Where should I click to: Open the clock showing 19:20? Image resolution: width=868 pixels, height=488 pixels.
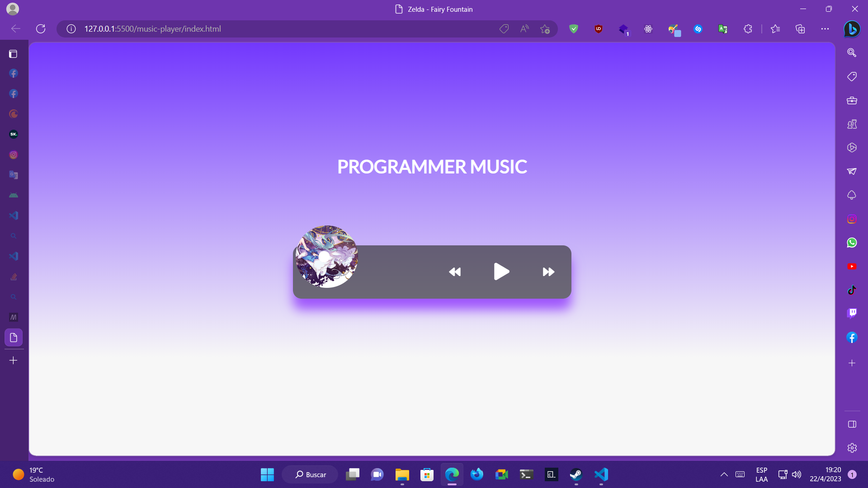coord(826,474)
